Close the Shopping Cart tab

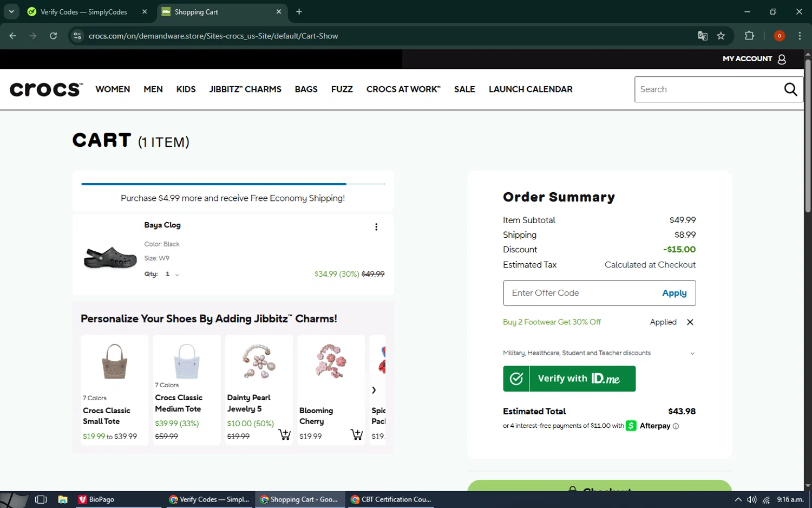(x=279, y=11)
